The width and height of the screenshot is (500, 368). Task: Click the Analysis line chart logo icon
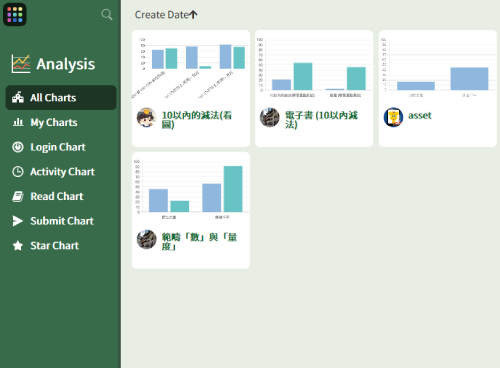(x=21, y=64)
